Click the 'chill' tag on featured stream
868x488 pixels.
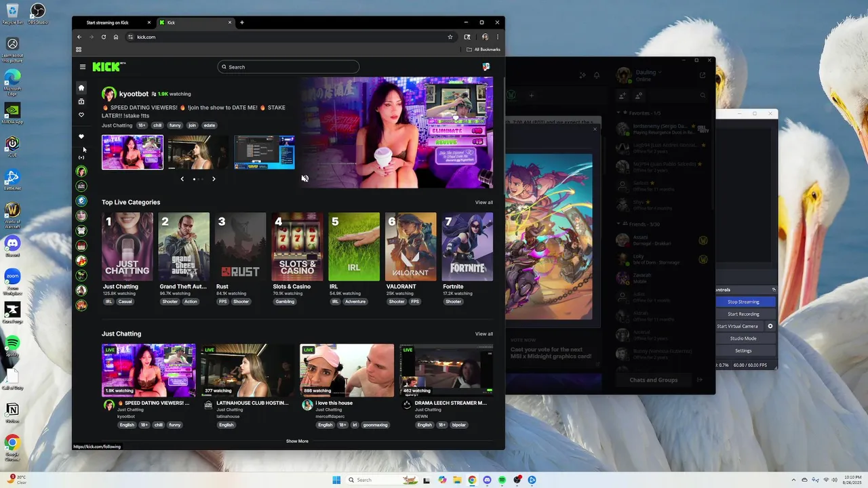(x=157, y=125)
